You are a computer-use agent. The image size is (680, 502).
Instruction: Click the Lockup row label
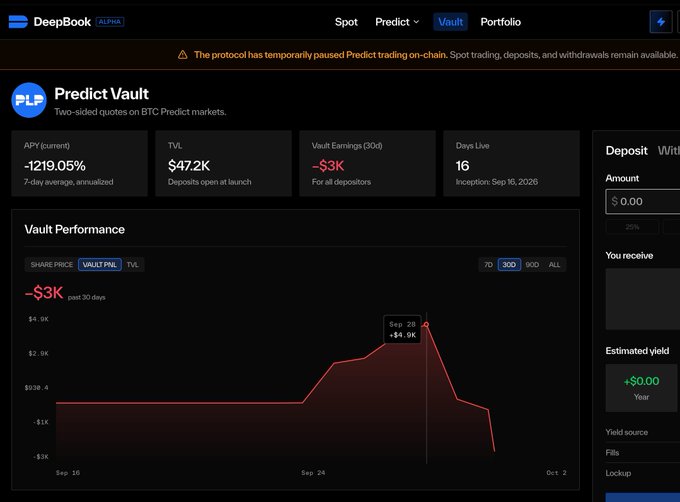pos(618,473)
